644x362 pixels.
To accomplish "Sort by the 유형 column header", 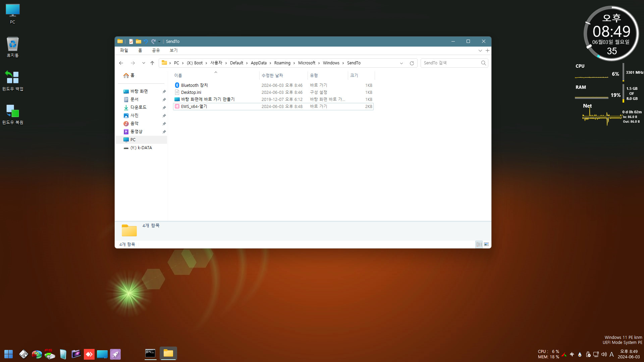I will point(327,76).
